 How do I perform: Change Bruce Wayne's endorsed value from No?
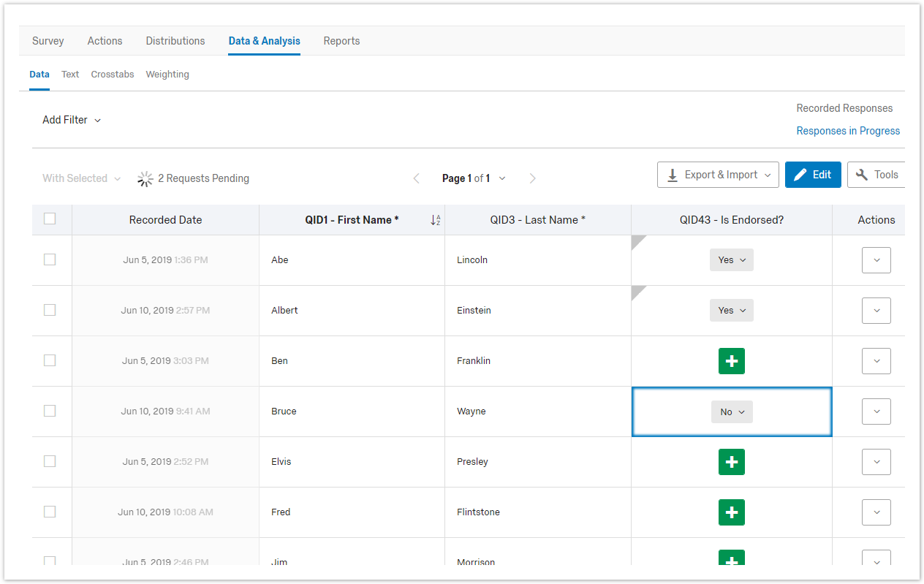pyautogui.click(x=732, y=412)
